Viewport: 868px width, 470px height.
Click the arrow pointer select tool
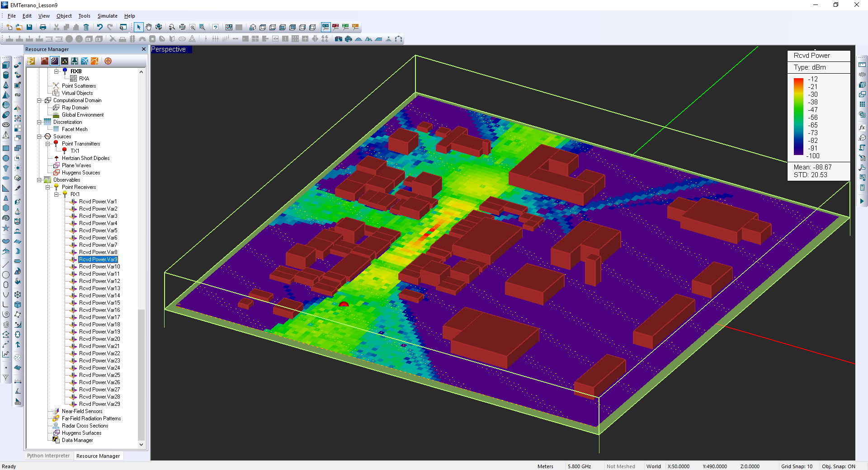click(x=139, y=27)
